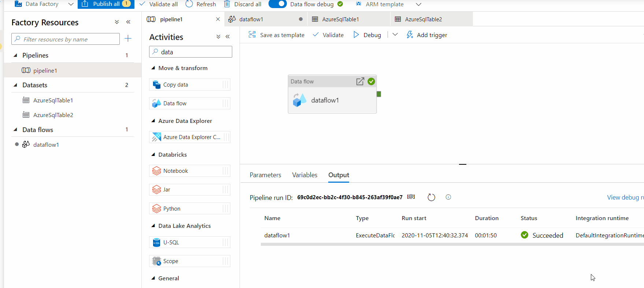Select Databricks Jar activity
644x288 pixels.
(190, 190)
